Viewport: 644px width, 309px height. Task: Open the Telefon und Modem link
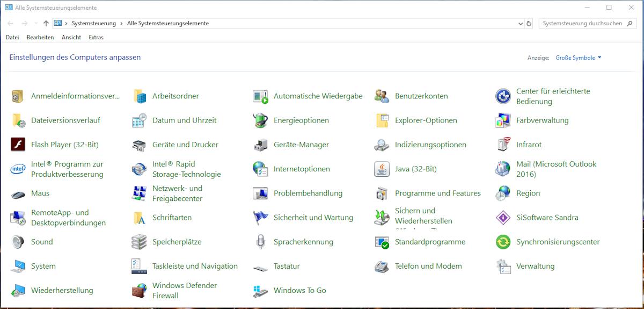(428, 266)
